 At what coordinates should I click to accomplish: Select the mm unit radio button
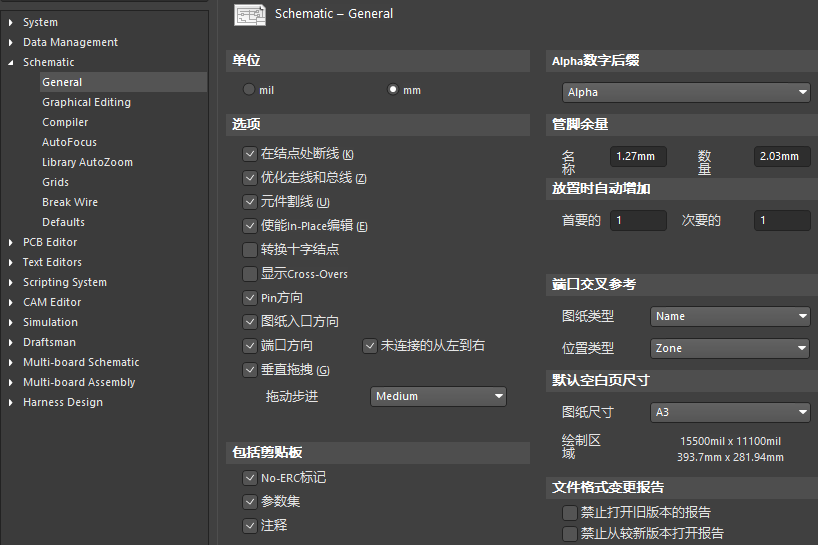pyautogui.click(x=393, y=90)
